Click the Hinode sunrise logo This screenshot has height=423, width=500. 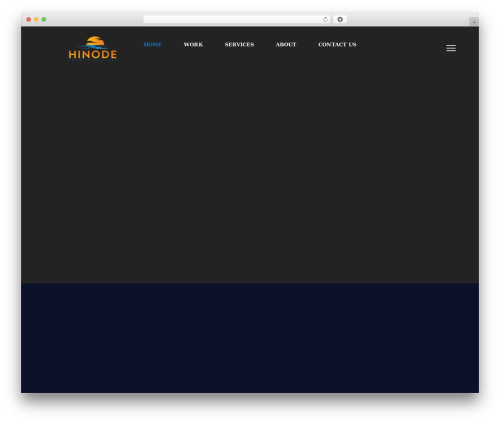click(93, 48)
